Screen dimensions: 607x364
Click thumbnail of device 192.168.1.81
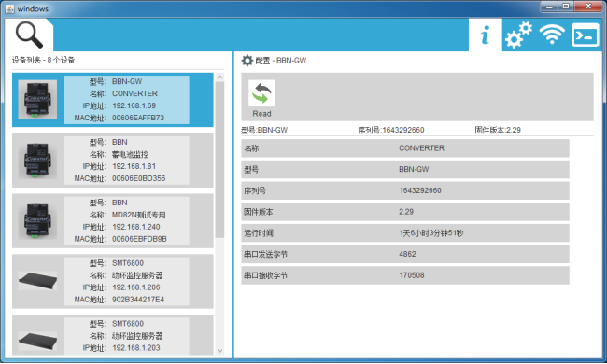coord(37,161)
